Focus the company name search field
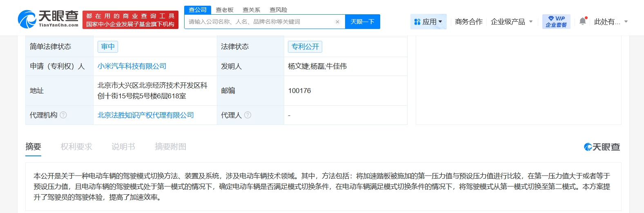Viewport: 644px width, 213px height. pyautogui.click(x=259, y=22)
